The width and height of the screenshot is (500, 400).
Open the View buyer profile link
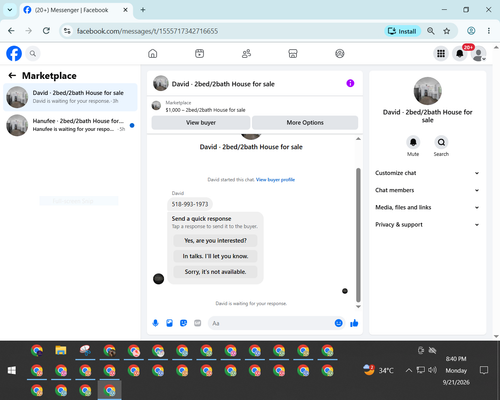[275, 180]
